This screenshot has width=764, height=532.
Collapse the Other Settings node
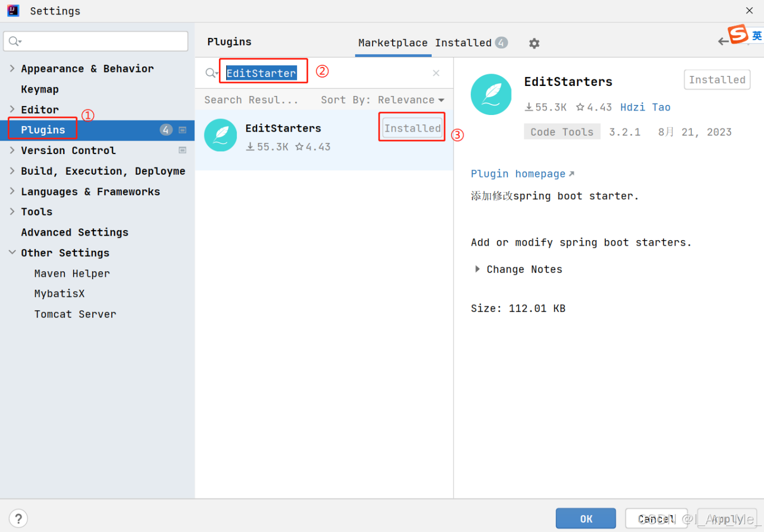click(12, 252)
